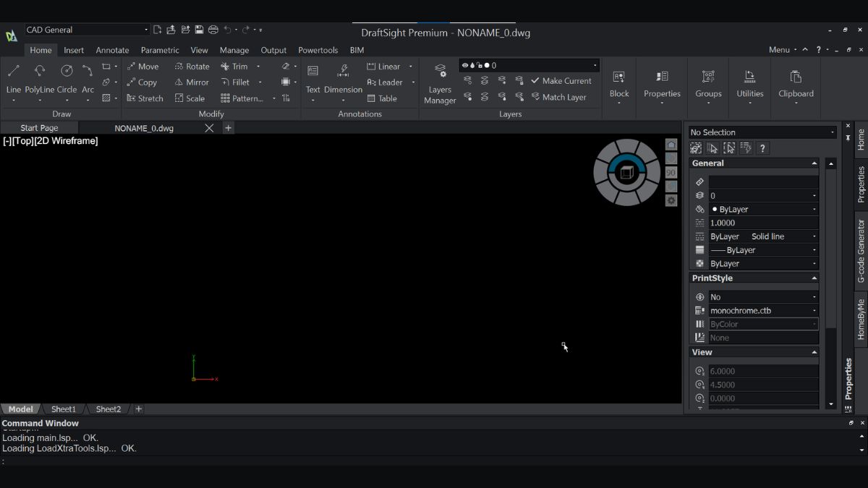Expand the Utilities panel dropdown
Image resolution: width=868 pixels, height=488 pixels.
[750, 103]
